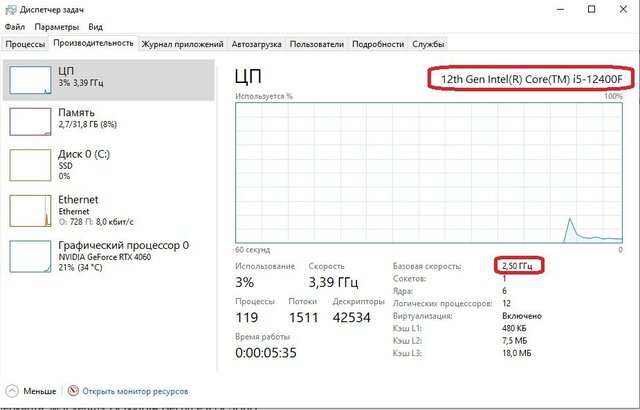Select the ЦП mini graph in sidebar
The height and width of the screenshot is (410, 640).
pyautogui.click(x=29, y=80)
